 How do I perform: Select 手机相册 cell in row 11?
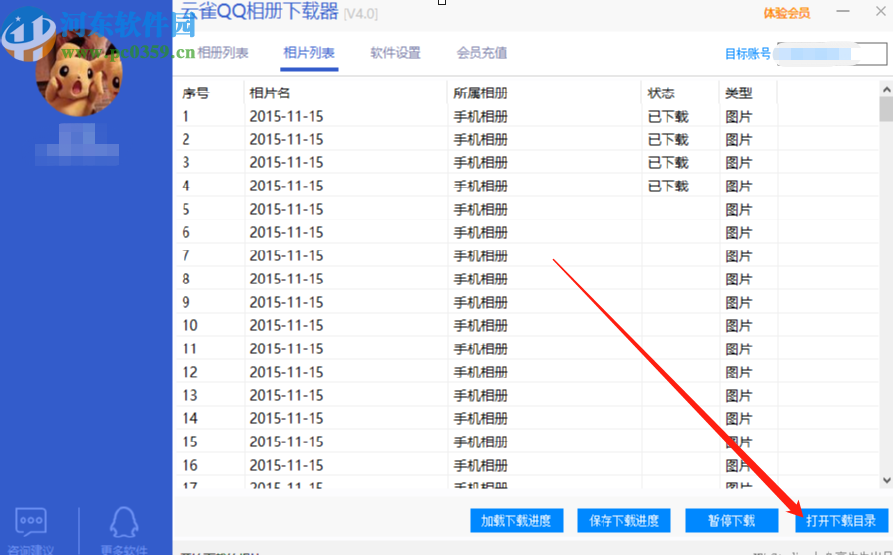click(x=480, y=349)
